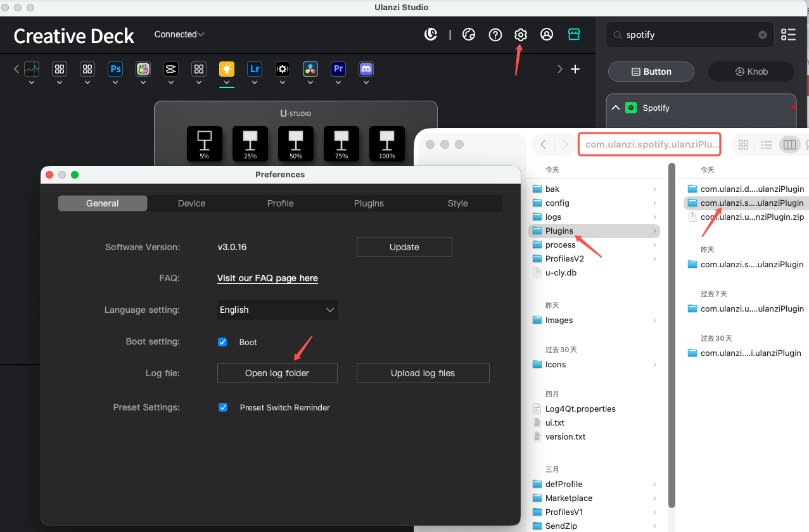
Task: Switch to the Plugins preferences tab
Action: pyautogui.click(x=369, y=203)
